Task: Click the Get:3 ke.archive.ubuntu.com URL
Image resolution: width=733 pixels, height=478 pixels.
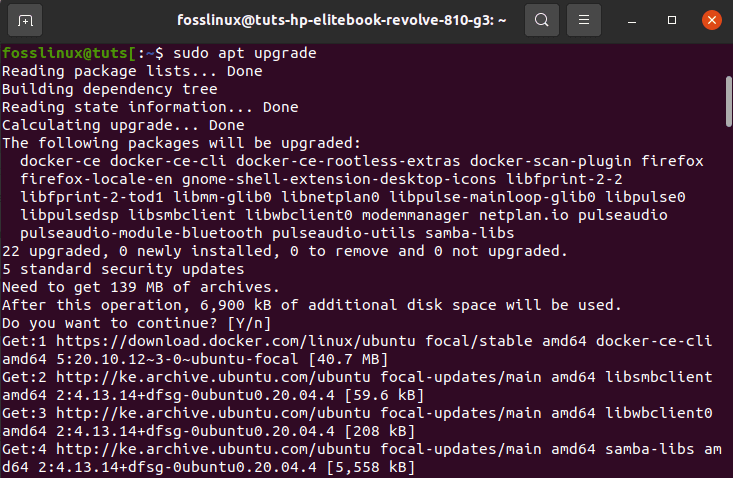Action: pos(213,413)
